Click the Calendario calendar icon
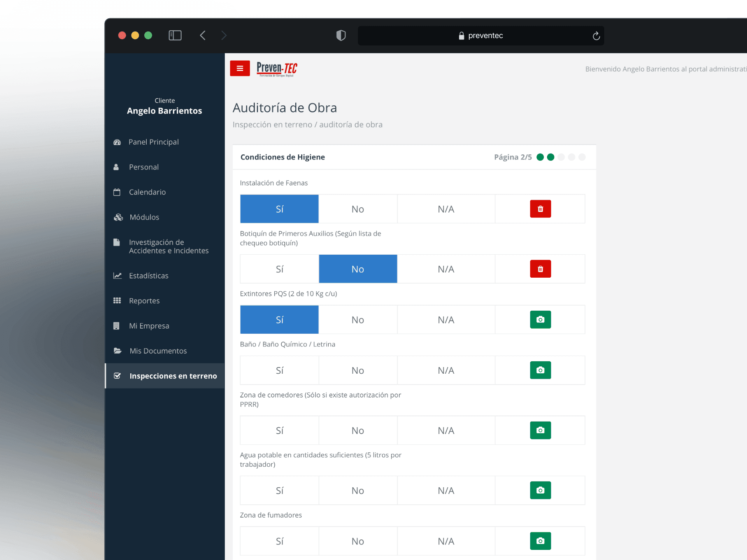This screenshot has height=560, width=747. point(117,192)
